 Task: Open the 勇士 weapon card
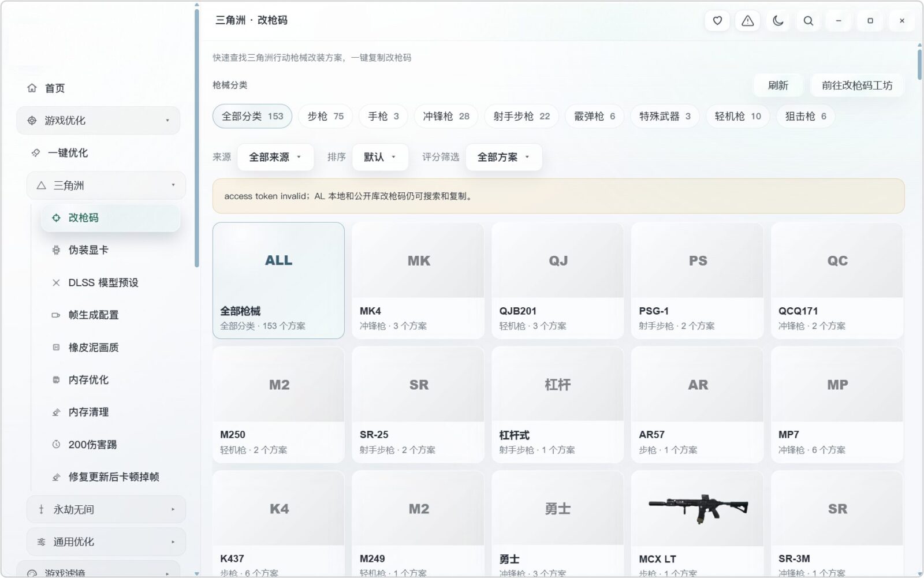pyautogui.click(x=558, y=524)
